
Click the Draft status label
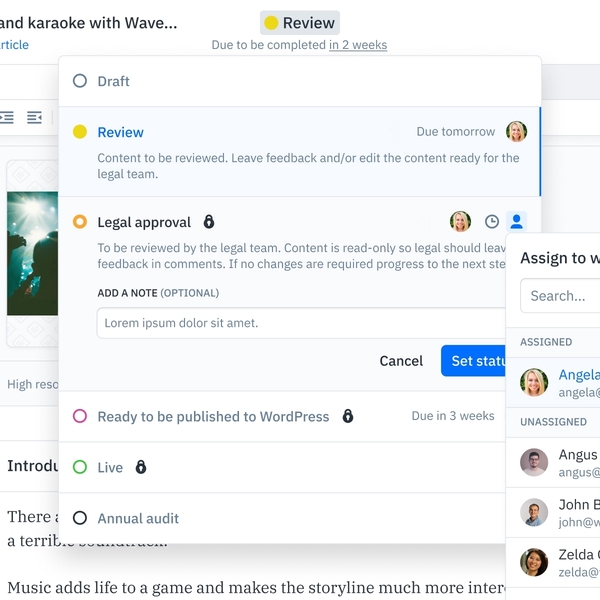114,81
